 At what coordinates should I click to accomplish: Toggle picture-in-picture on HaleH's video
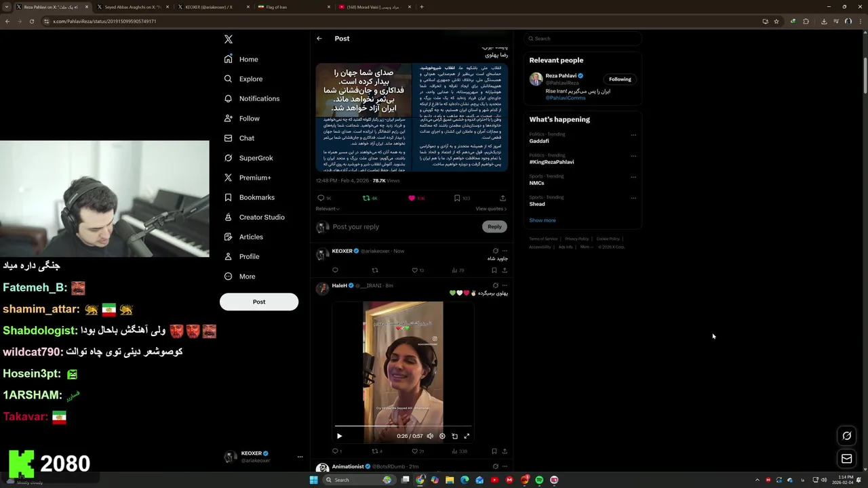pyautogui.click(x=454, y=436)
